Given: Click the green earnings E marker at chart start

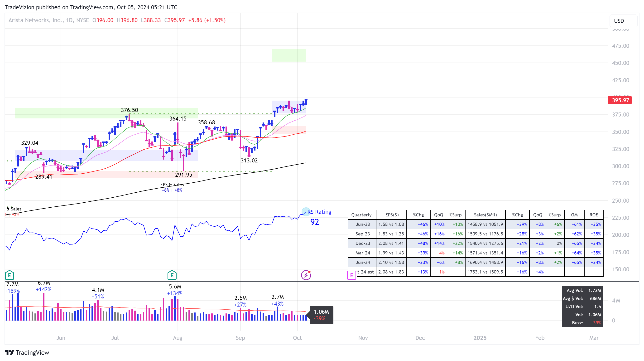Looking at the screenshot, I should (x=9, y=275).
